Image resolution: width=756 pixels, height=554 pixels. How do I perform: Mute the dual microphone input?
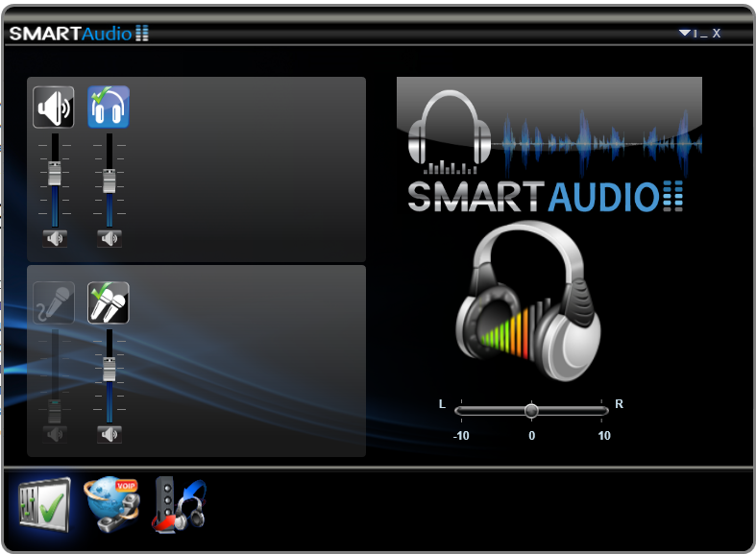pyautogui.click(x=110, y=435)
